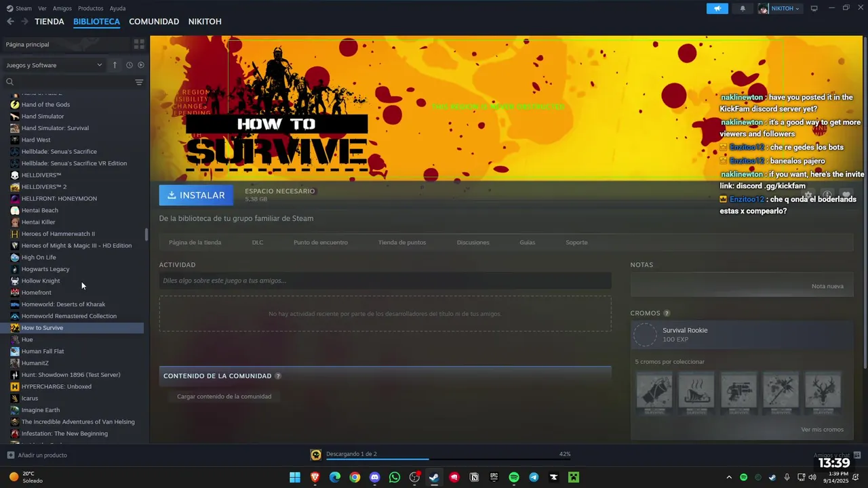This screenshot has height=488, width=868.
Task: Click the Windows Start button
Action: point(295,477)
